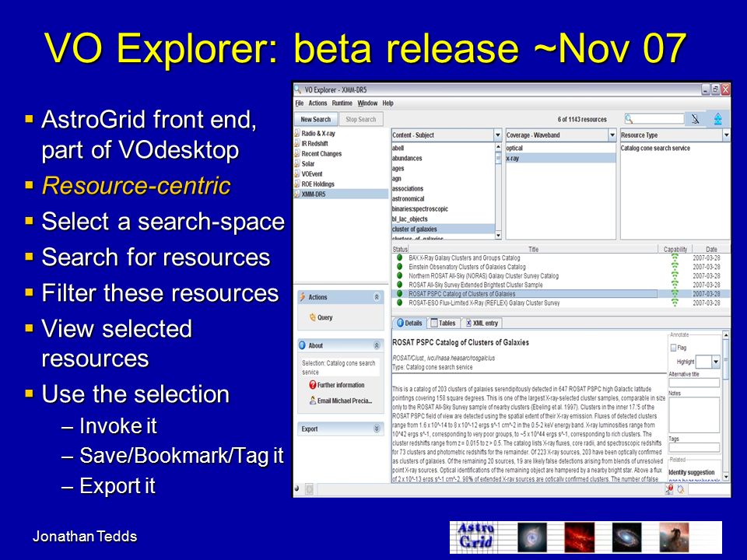Image resolution: width=747 pixels, height=560 pixels.
Task: Click the lightning icon on Actions panel
Action: 302,297
